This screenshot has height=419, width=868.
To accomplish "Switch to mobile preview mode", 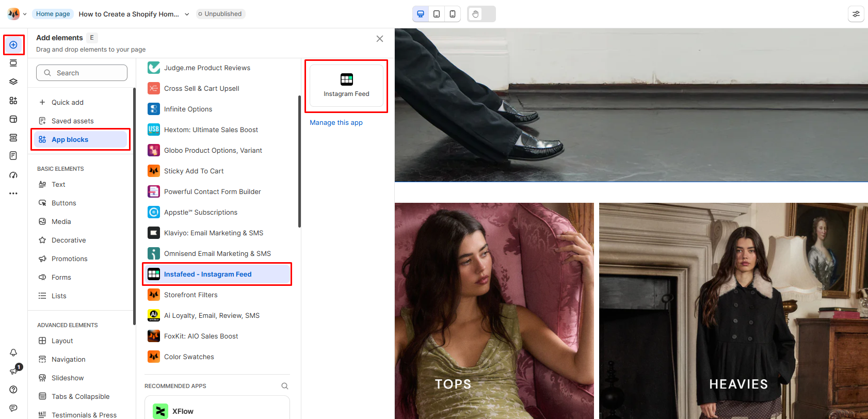I will click(x=453, y=14).
